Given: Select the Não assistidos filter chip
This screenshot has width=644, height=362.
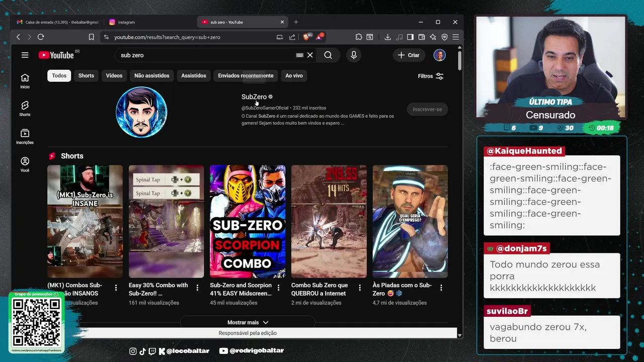Looking at the screenshot, I should click(x=151, y=75).
